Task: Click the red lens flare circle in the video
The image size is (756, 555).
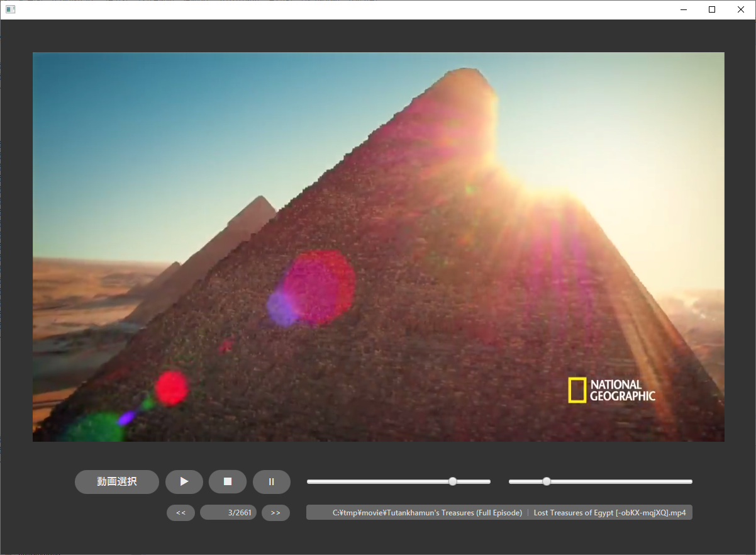Action: pos(172,388)
